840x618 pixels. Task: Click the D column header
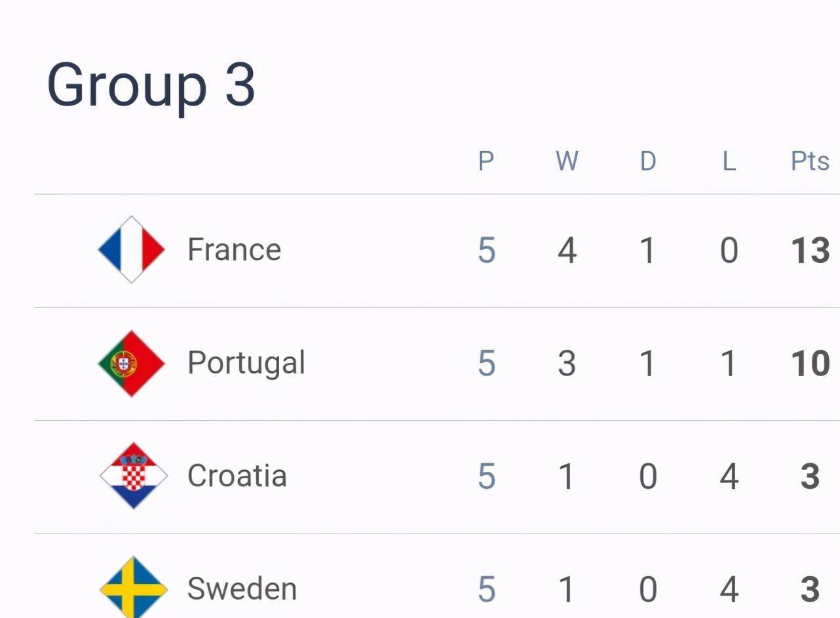[647, 161]
